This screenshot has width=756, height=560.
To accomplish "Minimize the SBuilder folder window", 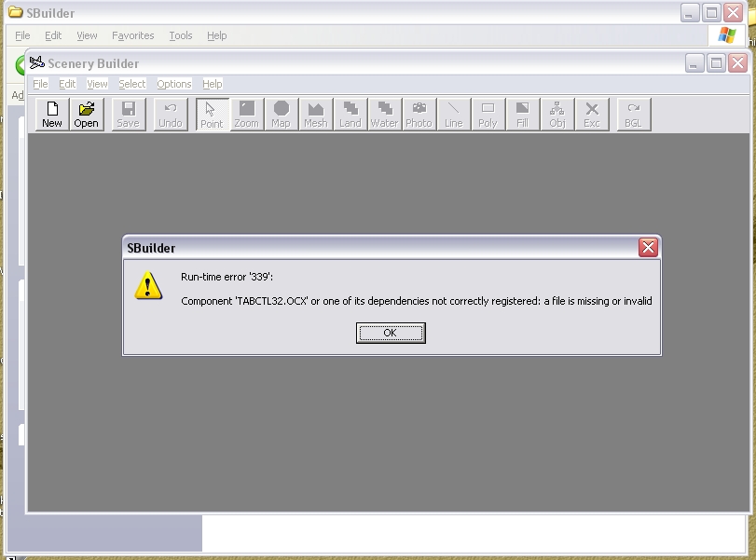I will click(690, 13).
